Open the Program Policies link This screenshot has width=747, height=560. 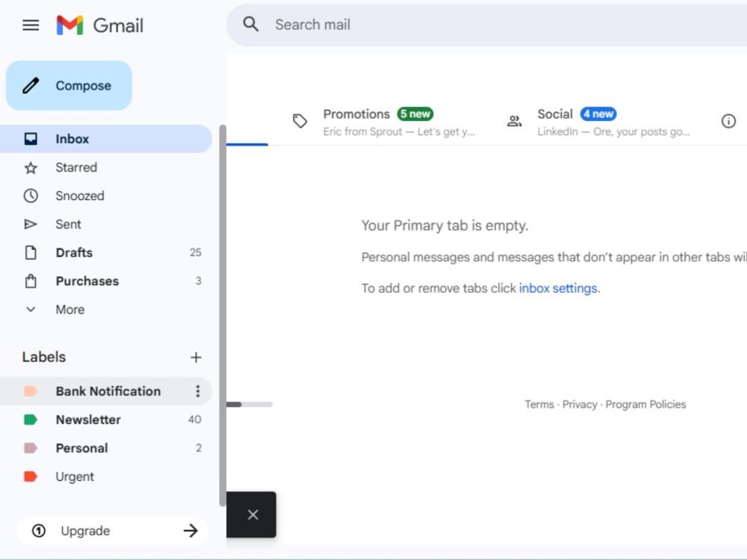coord(645,404)
